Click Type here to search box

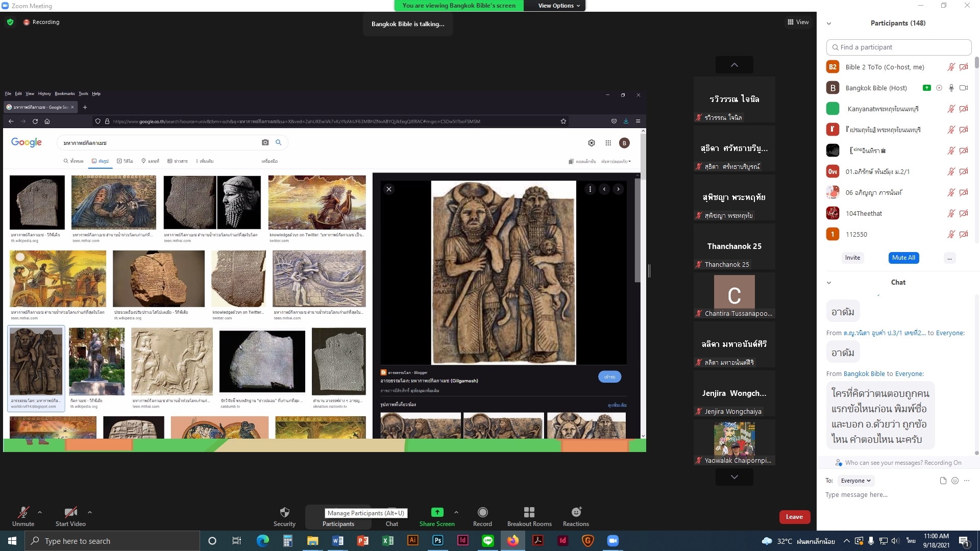pos(112,541)
